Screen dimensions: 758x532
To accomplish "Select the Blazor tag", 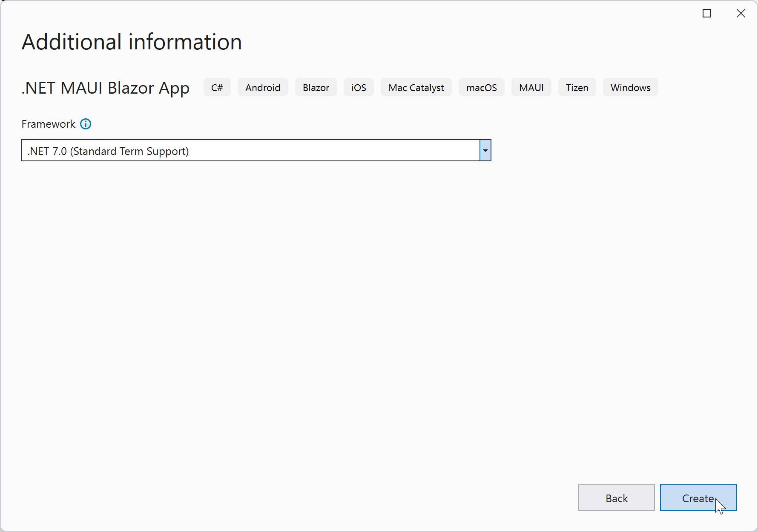I will (x=316, y=88).
